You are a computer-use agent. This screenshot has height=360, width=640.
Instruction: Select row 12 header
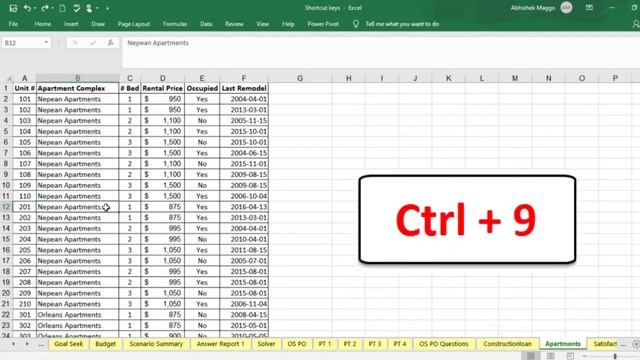6,207
